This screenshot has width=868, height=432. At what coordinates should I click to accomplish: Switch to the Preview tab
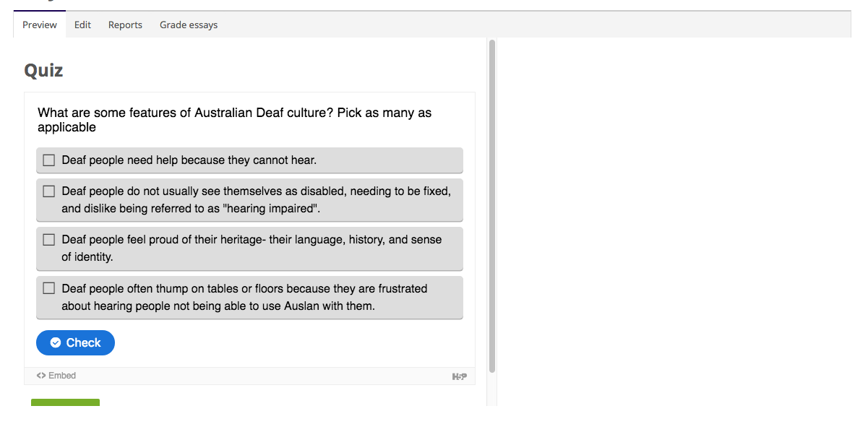(x=40, y=25)
